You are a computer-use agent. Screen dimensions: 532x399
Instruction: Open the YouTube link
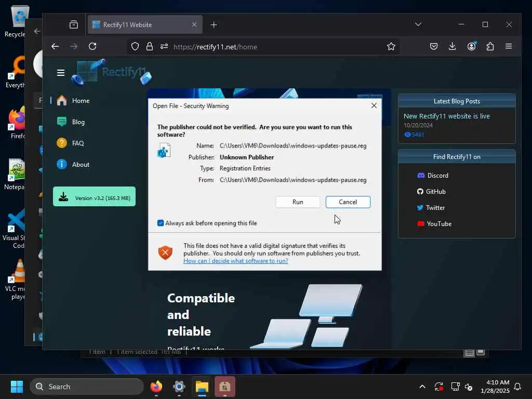pos(435,223)
